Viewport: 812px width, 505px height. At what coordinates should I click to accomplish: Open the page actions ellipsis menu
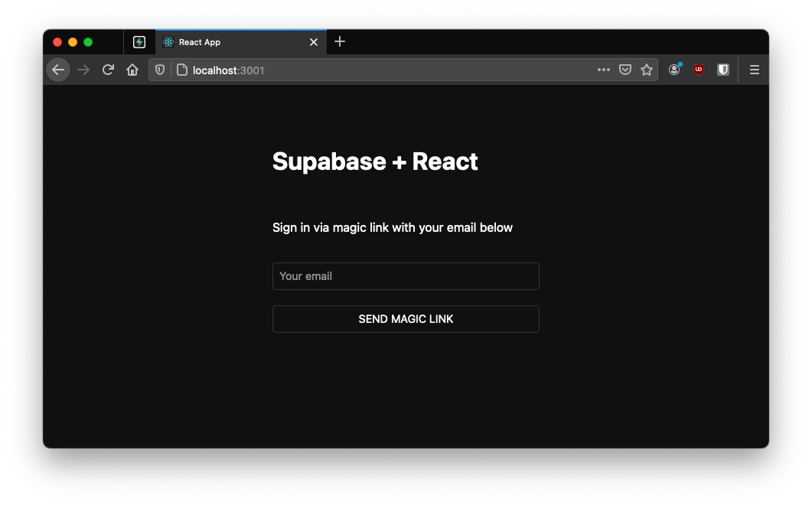[x=604, y=69]
